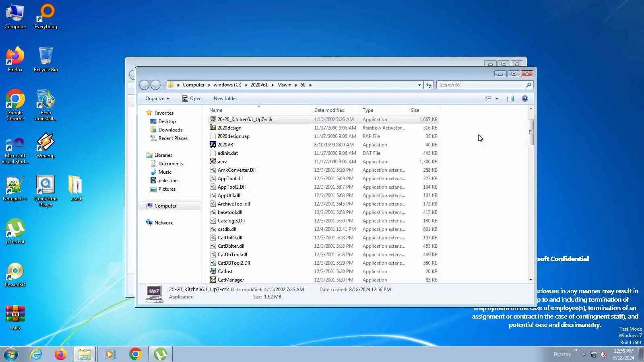Refresh the 60 folder view
The height and width of the screenshot is (362, 644).
click(x=429, y=85)
